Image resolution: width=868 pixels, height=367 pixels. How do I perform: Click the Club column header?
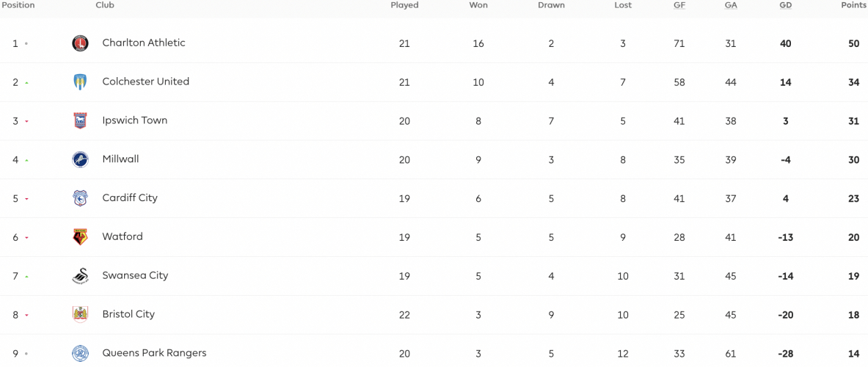[x=105, y=5]
